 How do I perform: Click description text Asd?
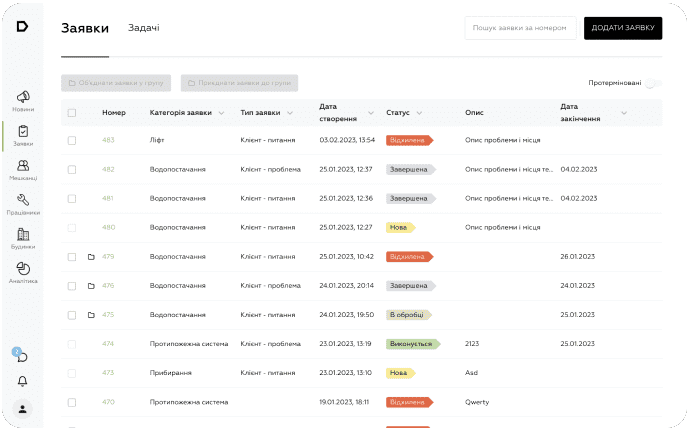tap(471, 373)
